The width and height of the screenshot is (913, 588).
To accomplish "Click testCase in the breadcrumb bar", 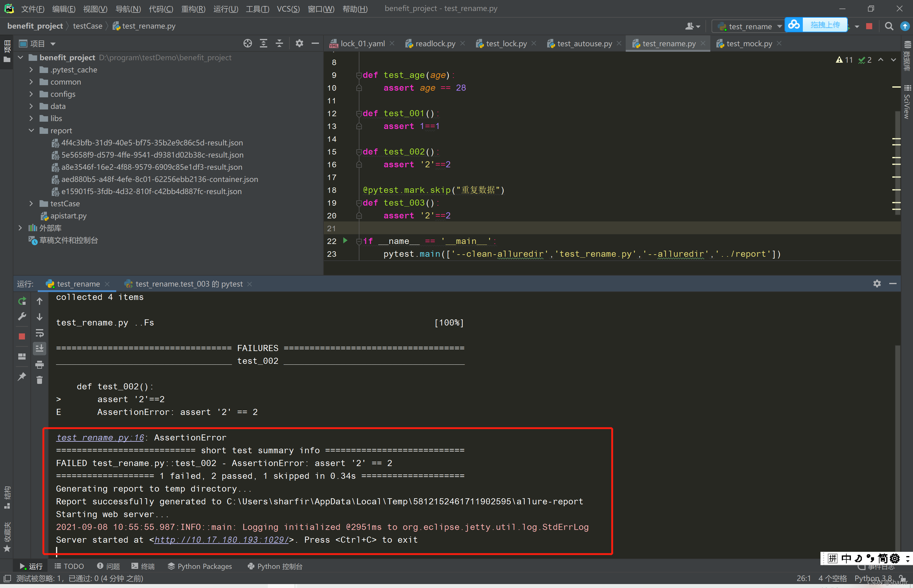I will tap(87, 26).
